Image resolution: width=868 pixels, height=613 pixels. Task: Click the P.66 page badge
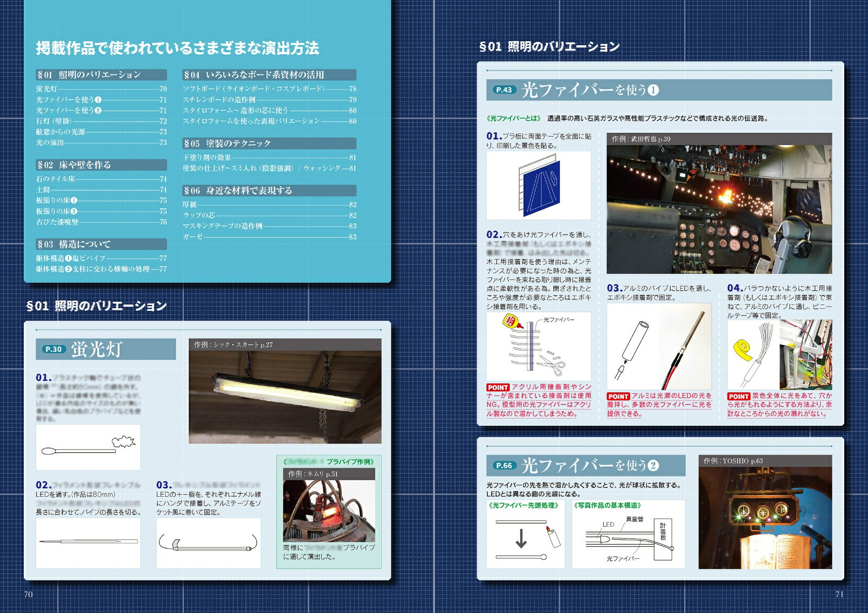tap(503, 465)
